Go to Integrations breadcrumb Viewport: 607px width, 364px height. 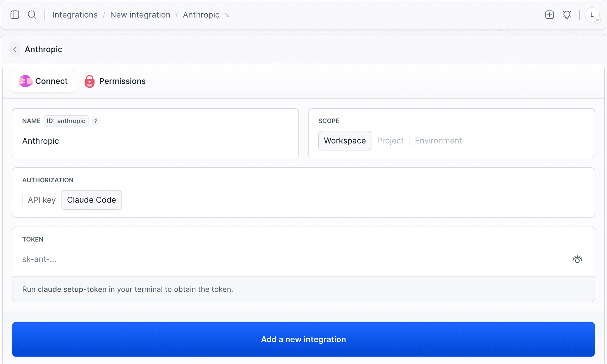pos(75,15)
